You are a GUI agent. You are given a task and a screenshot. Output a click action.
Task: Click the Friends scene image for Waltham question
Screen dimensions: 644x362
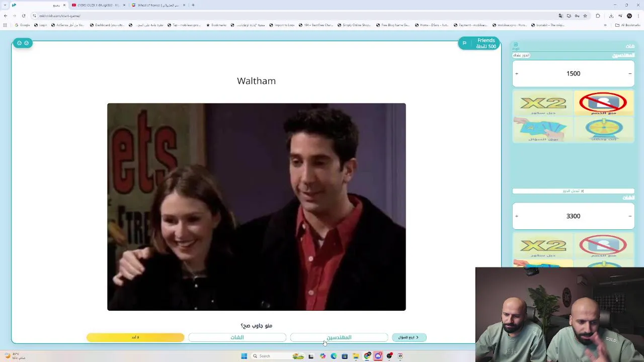coord(256,207)
